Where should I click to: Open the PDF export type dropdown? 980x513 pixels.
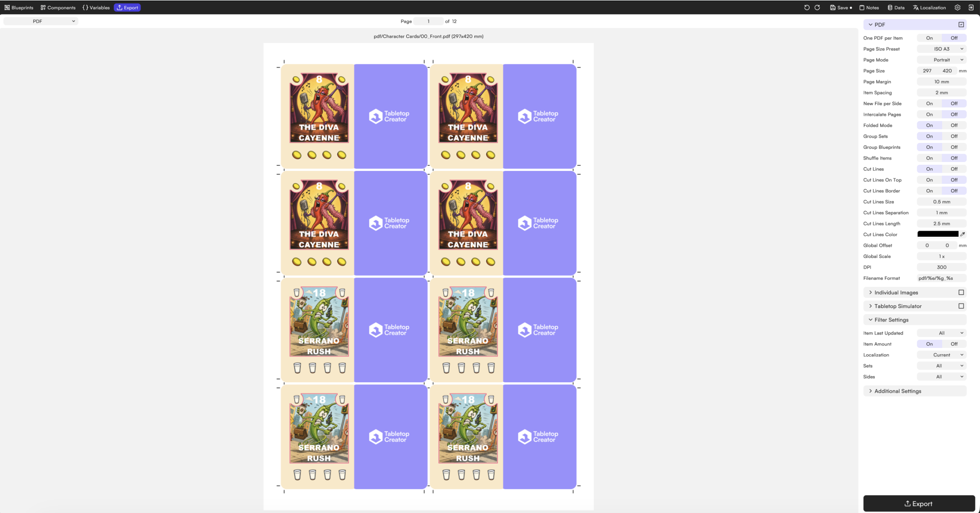(x=41, y=21)
